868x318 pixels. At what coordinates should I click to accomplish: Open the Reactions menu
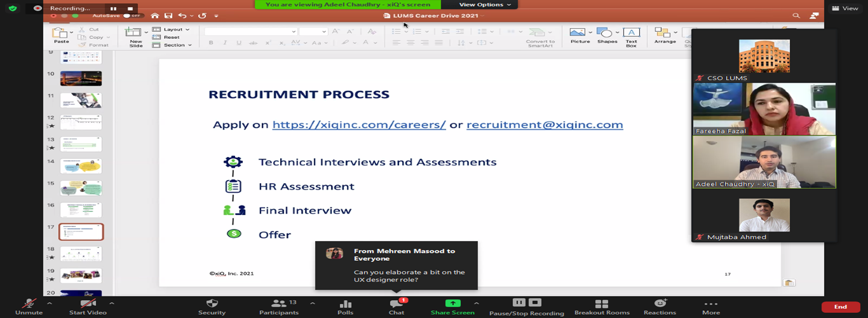click(660, 304)
